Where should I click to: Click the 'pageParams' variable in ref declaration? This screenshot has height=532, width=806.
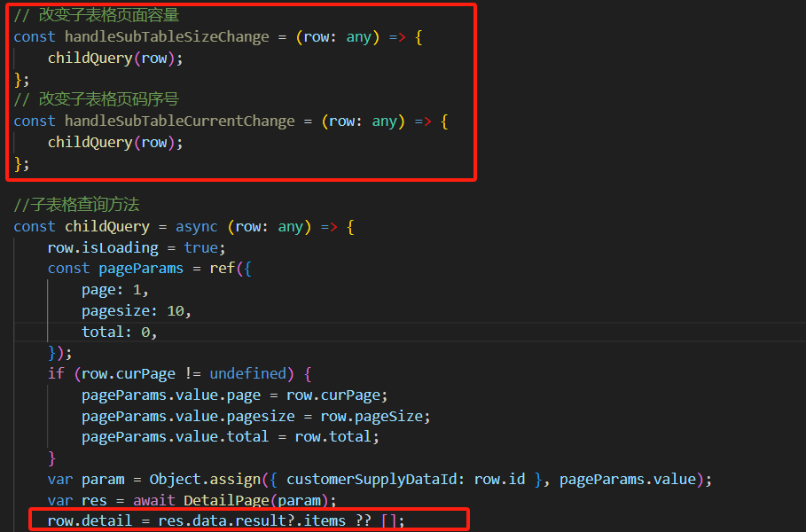pos(141,269)
